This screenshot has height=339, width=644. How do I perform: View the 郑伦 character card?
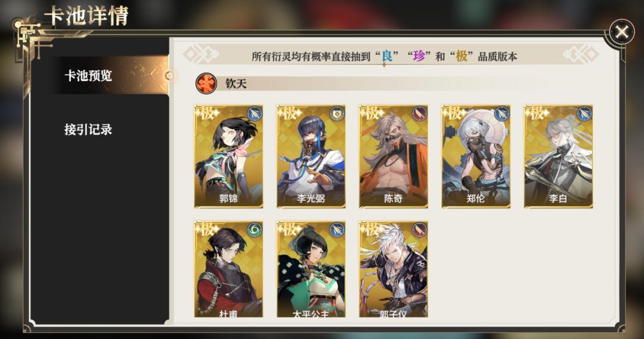tap(476, 156)
